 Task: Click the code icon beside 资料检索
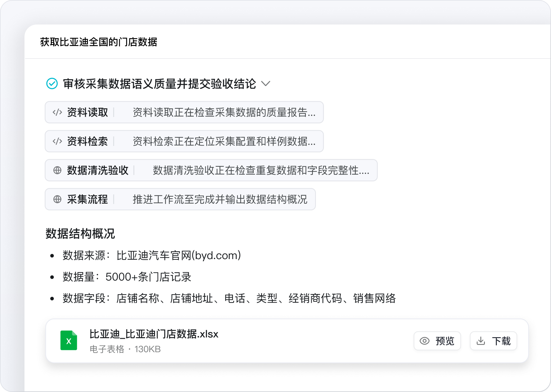[57, 141]
